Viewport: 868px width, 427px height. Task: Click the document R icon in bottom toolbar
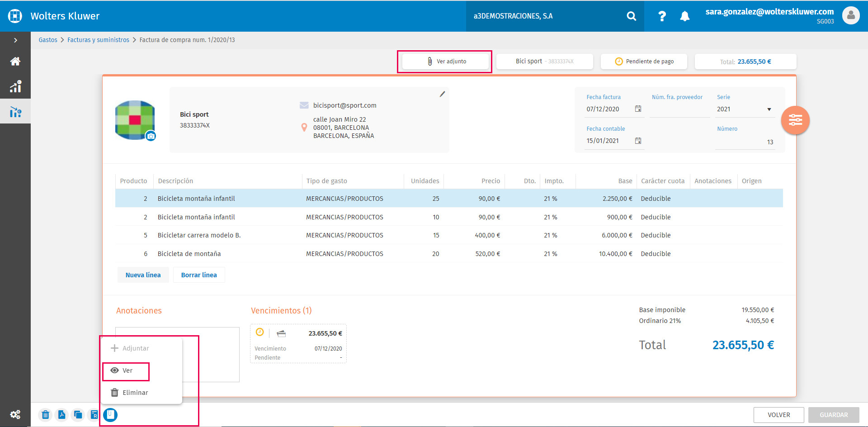point(94,414)
